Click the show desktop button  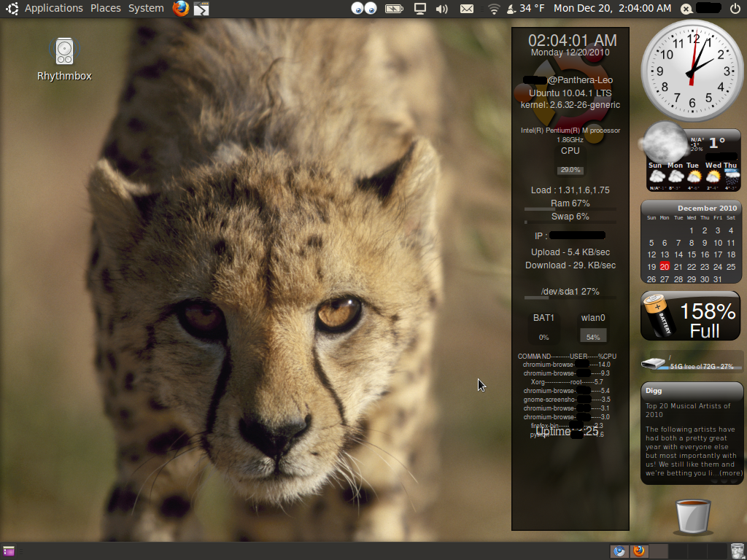9,551
